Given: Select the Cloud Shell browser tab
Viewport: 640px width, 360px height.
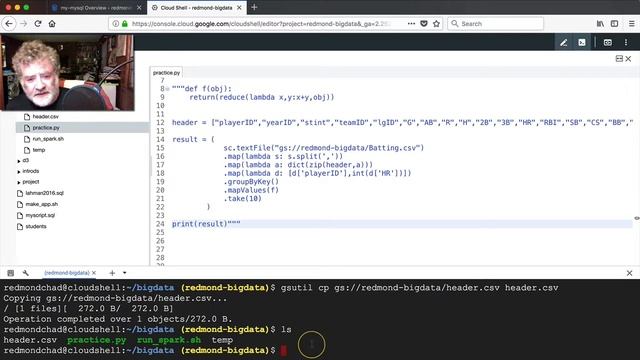Looking at the screenshot, I should 196,8.
